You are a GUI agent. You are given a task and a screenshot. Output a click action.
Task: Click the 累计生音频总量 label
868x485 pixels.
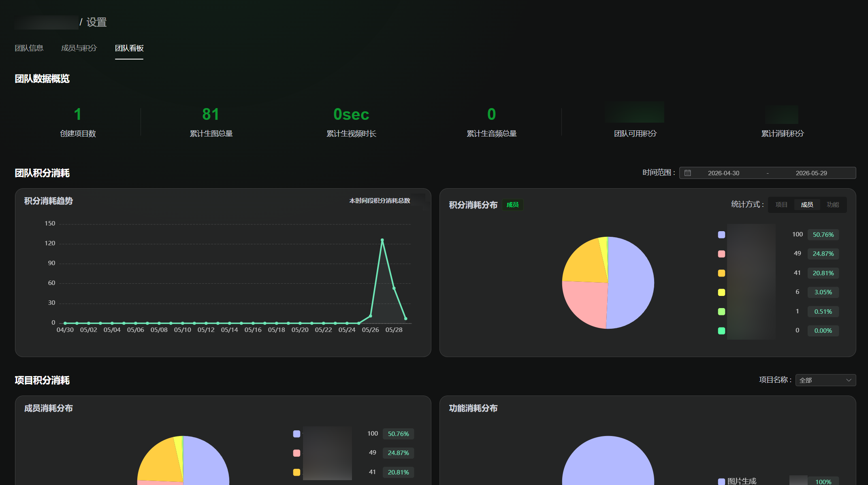[x=492, y=134]
